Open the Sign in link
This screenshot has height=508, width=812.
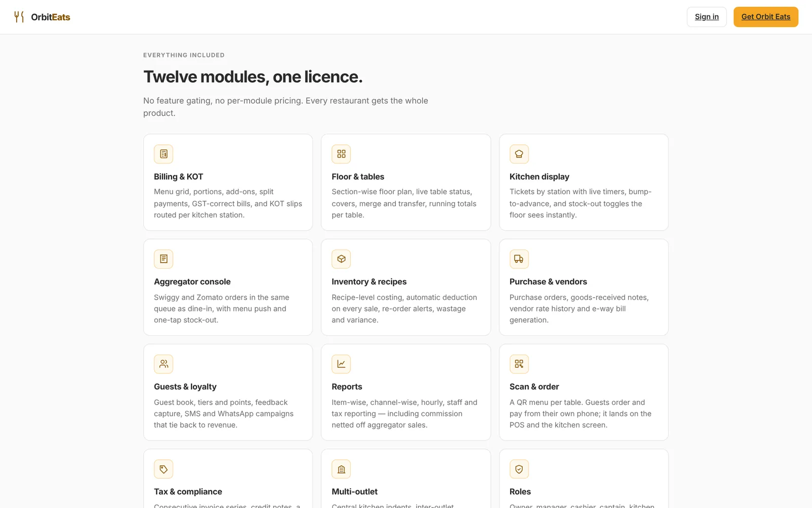706,17
